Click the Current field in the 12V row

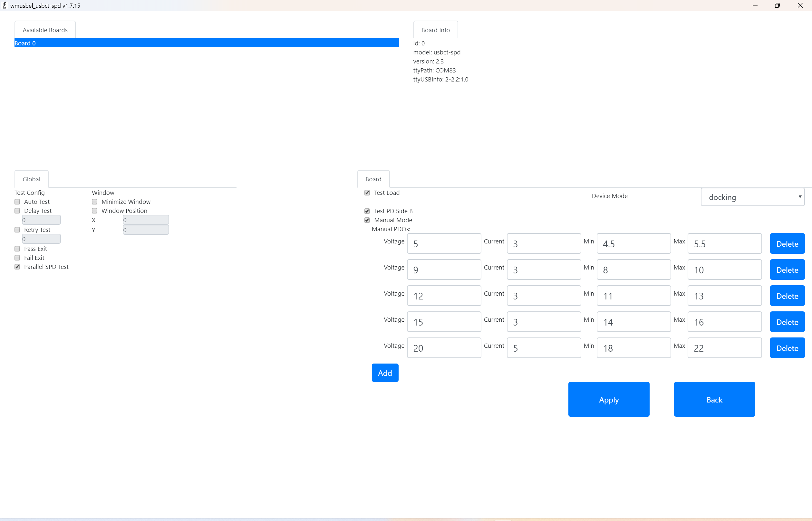point(544,296)
